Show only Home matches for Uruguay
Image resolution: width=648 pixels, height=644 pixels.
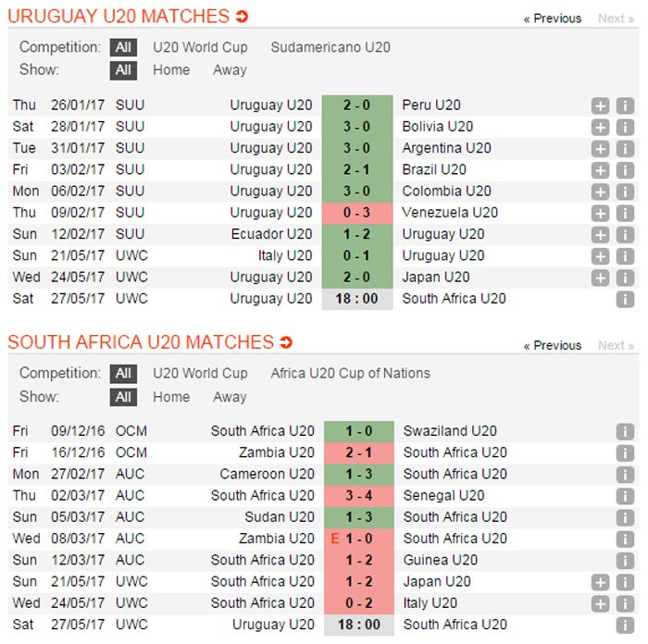tap(171, 69)
